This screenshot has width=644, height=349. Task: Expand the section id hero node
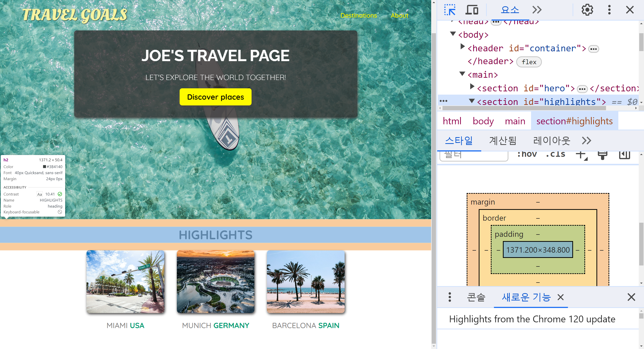click(x=472, y=87)
